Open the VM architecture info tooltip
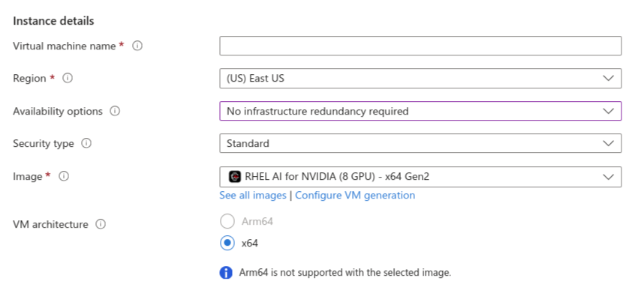644x296 pixels. click(101, 224)
